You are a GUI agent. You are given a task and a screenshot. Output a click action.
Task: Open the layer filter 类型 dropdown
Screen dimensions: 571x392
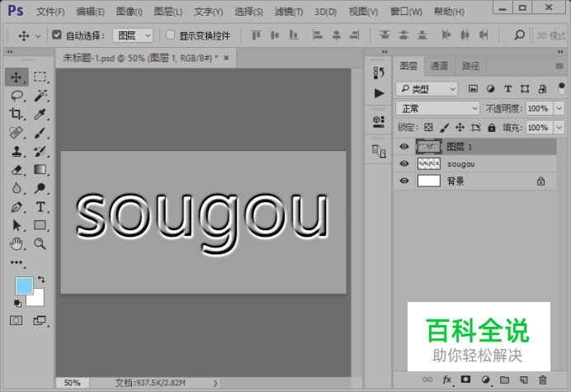click(x=427, y=88)
